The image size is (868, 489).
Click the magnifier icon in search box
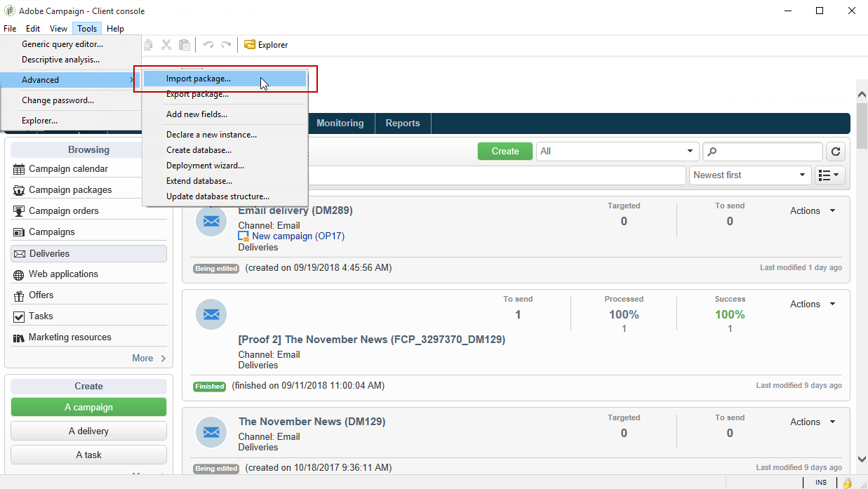coord(712,152)
